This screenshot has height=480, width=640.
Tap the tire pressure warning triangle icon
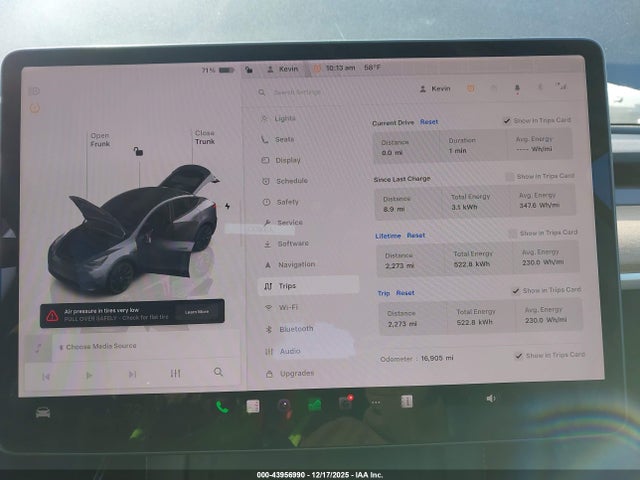pyautogui.click(x=52, y=316)
